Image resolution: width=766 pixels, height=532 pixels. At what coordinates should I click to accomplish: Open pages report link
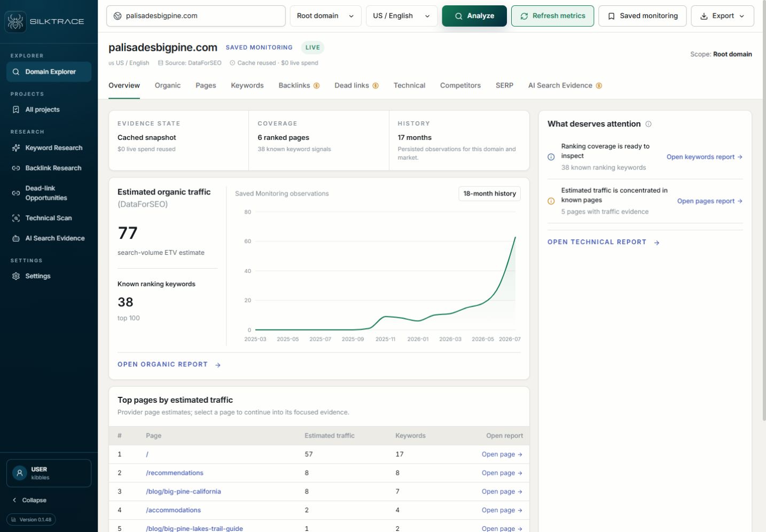click(709, 201)
